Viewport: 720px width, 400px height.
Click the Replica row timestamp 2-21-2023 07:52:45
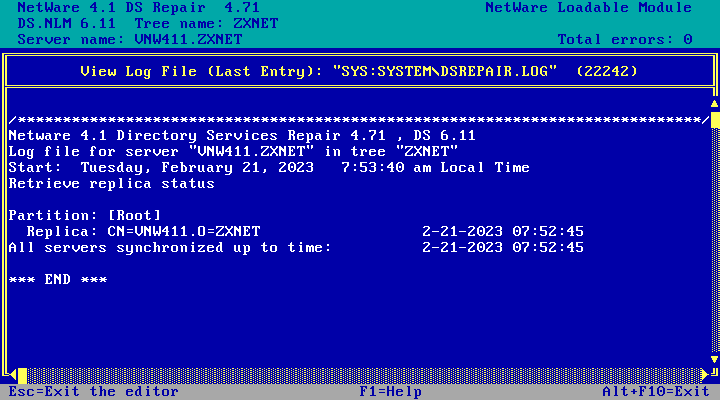coord(503,231)
